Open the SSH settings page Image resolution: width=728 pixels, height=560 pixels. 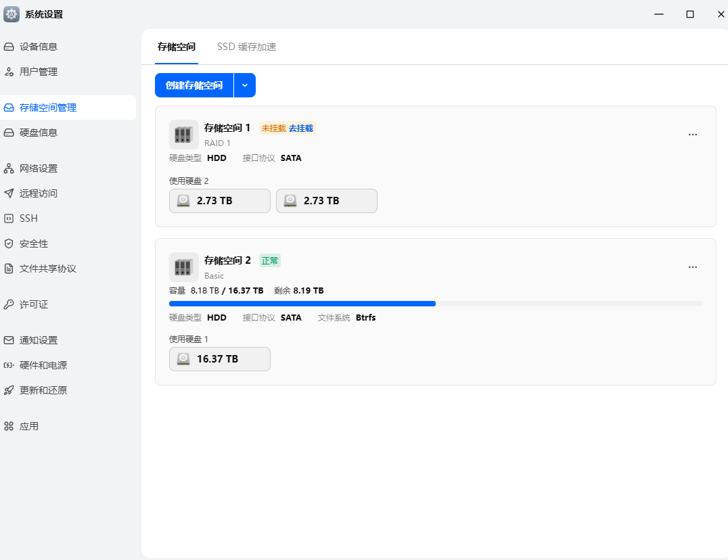tap(68, 218)
